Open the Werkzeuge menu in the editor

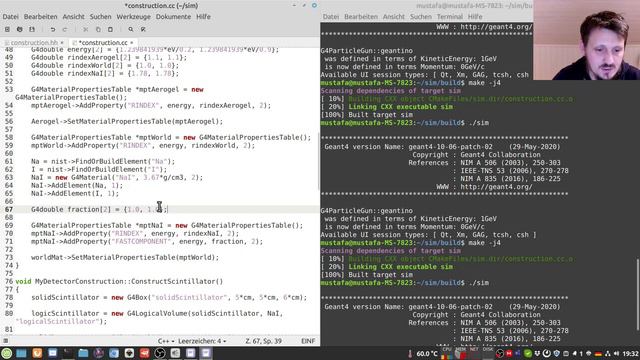[133, 17]
